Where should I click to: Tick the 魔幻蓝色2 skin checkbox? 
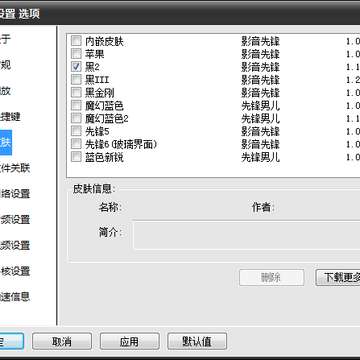76,118
